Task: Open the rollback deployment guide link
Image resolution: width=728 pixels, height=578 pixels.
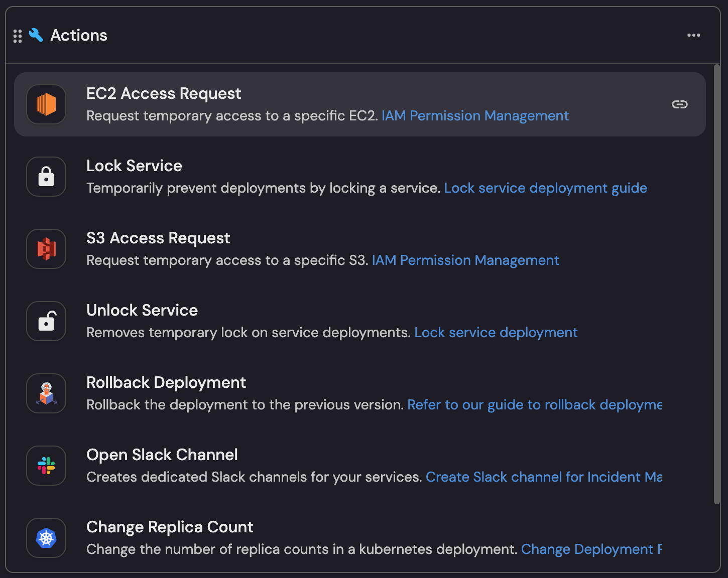Action: click(x=534, y=405)
